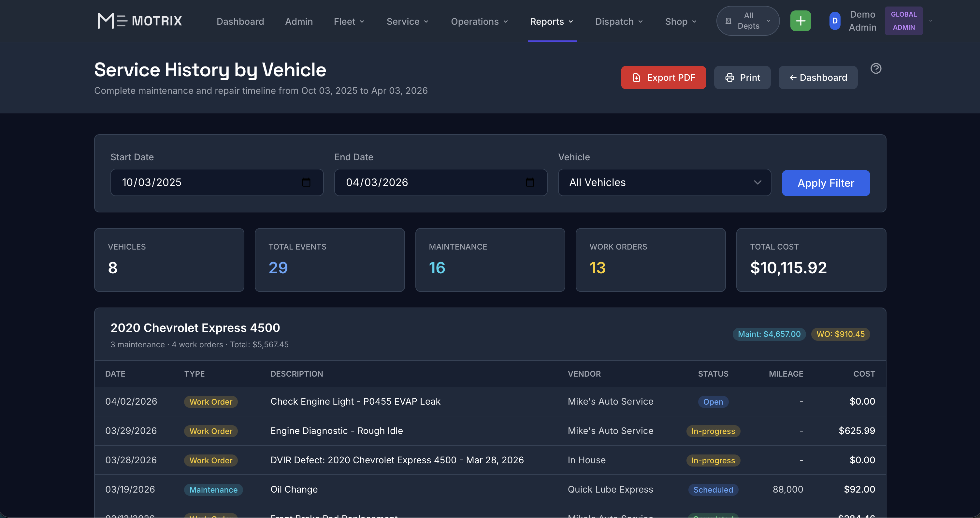Go back via the Dashboard arrow button
Screen dimensions: 980x518
pyautogui.click(x=817, y=78)
